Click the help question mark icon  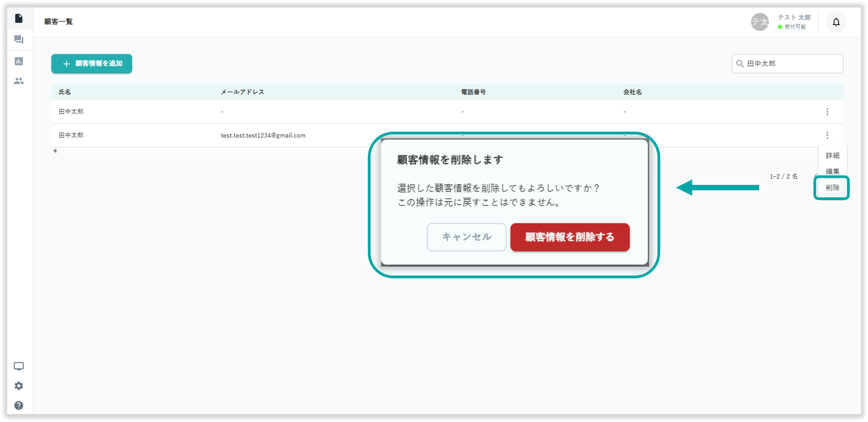tap(19, 405)
